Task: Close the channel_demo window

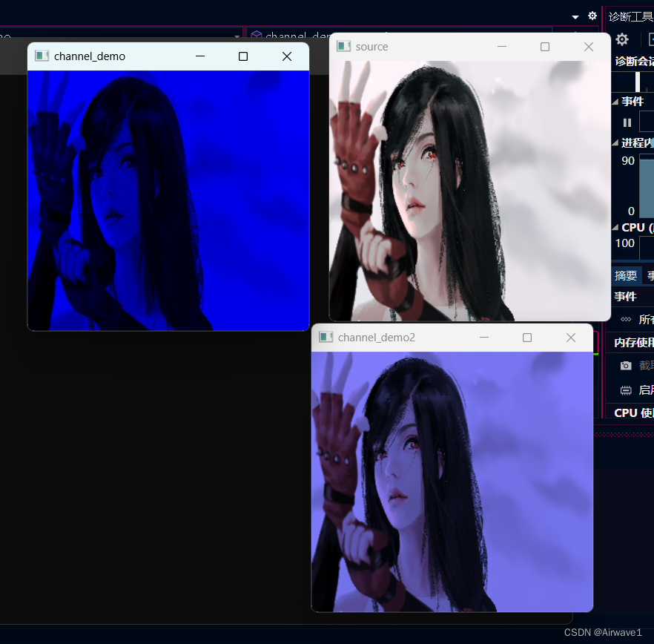Action: (287, 56)
